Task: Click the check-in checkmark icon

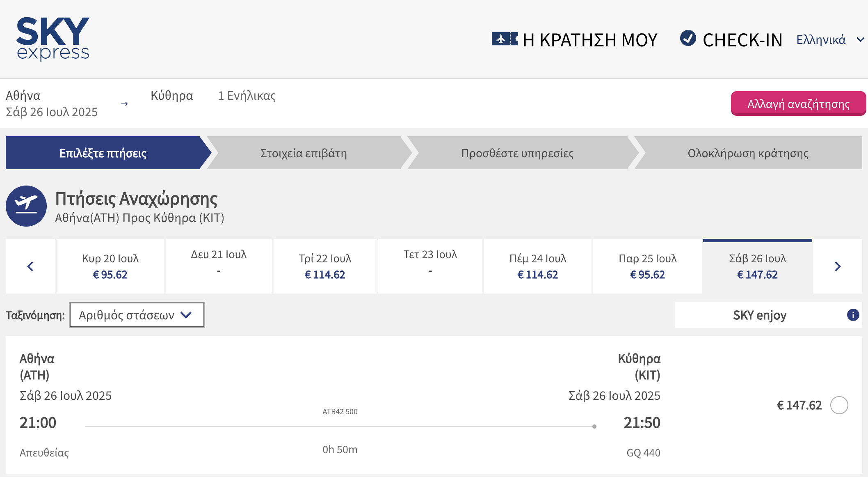Action: [688, 38]
